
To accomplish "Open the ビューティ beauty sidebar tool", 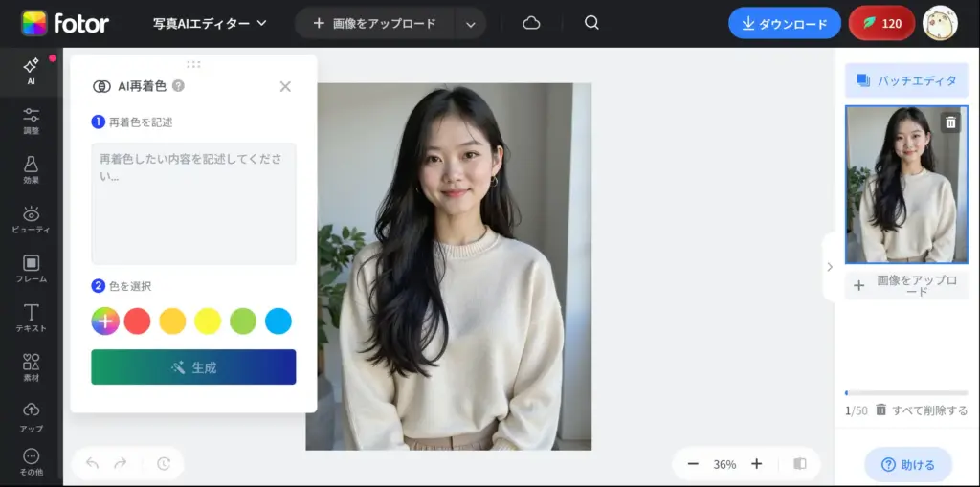I will (31, 220).
